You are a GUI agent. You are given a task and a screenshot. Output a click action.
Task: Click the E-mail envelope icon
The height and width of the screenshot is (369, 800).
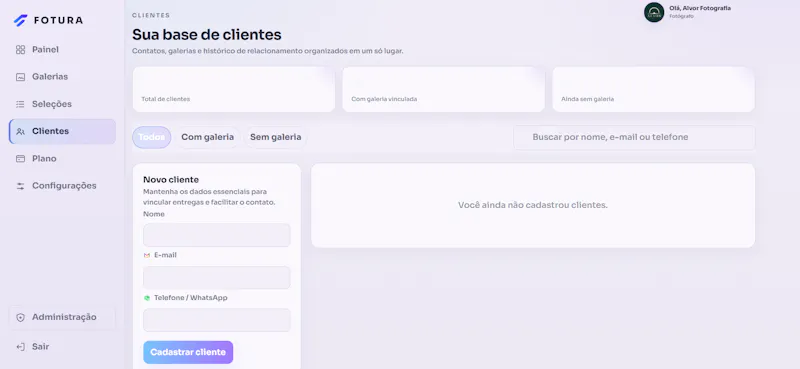[147, 255]
